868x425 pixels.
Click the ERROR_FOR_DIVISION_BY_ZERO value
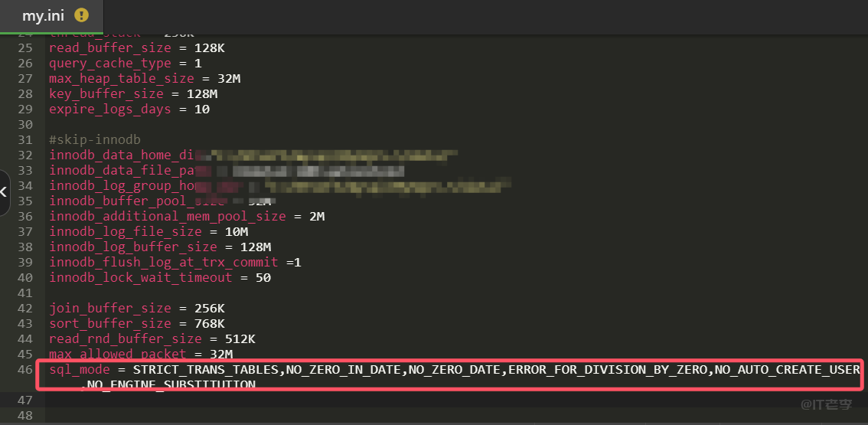point(609,370)
